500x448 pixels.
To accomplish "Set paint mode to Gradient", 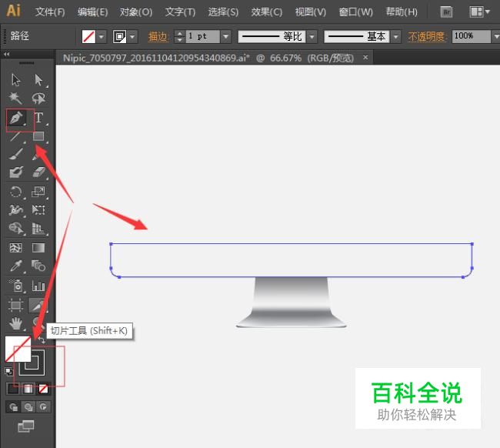I will (28, 389).
